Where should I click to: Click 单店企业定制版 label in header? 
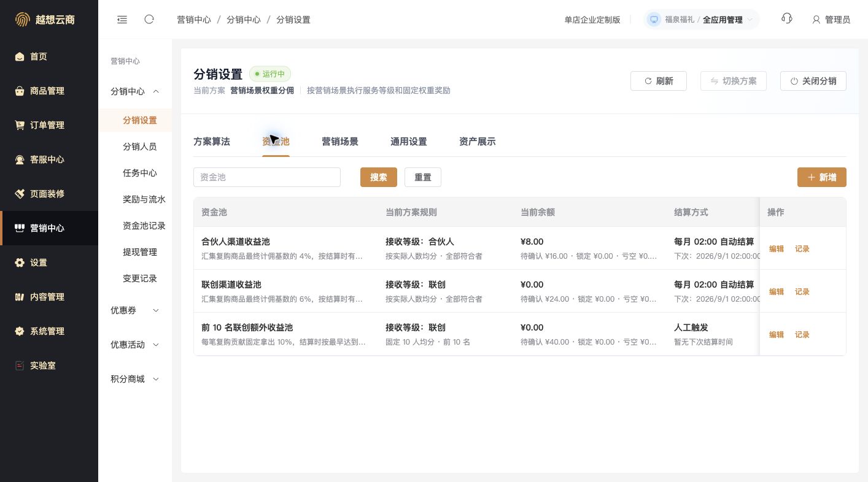pos(592,20)
